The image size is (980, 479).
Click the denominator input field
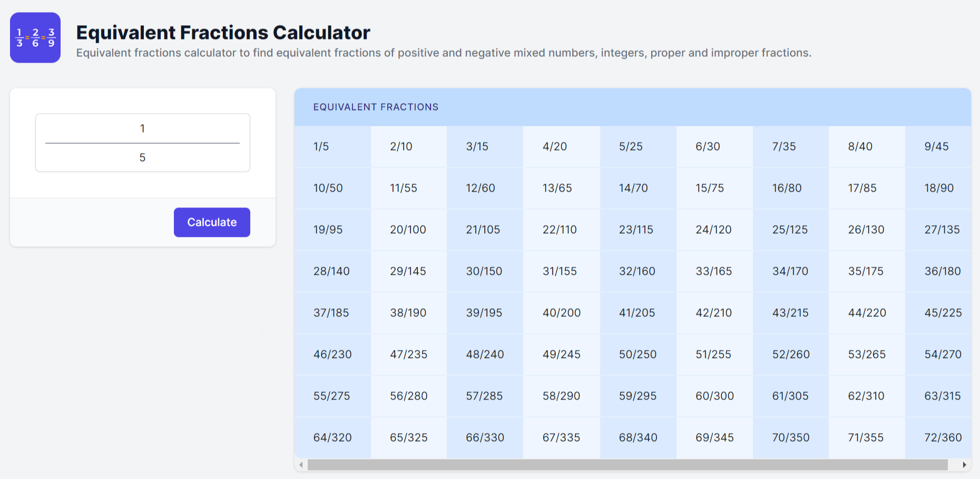tap(142, 157)
